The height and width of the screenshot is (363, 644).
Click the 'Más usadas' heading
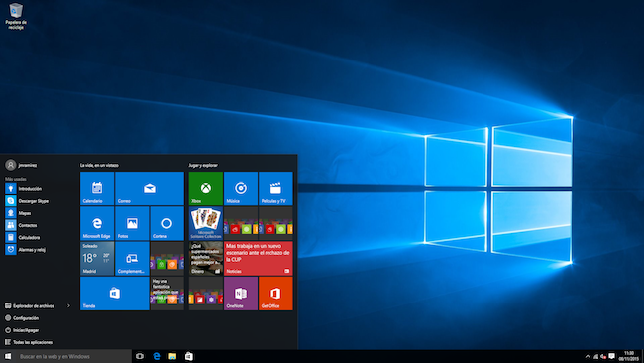pos(16,179)
